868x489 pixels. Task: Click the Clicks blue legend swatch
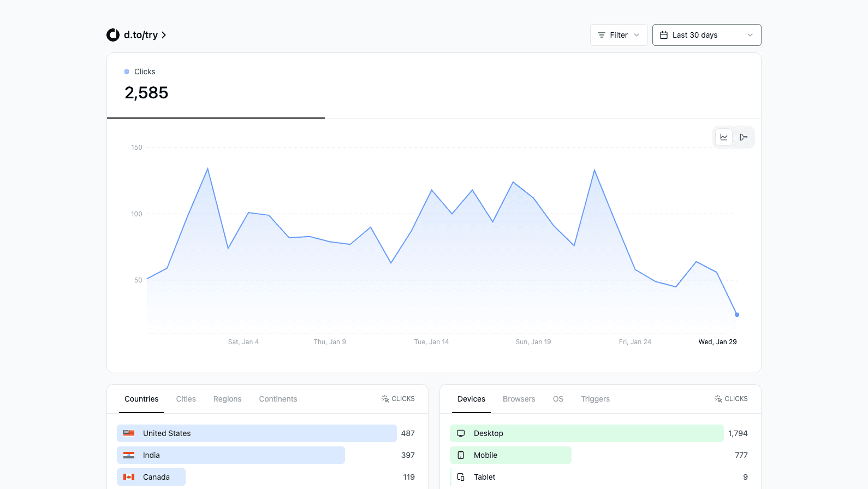(127, 72)
